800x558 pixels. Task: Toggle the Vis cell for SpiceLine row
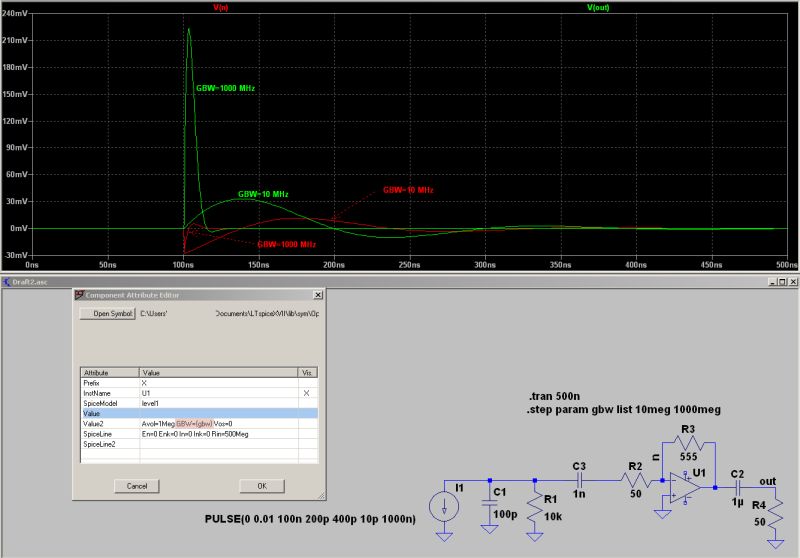308,434
